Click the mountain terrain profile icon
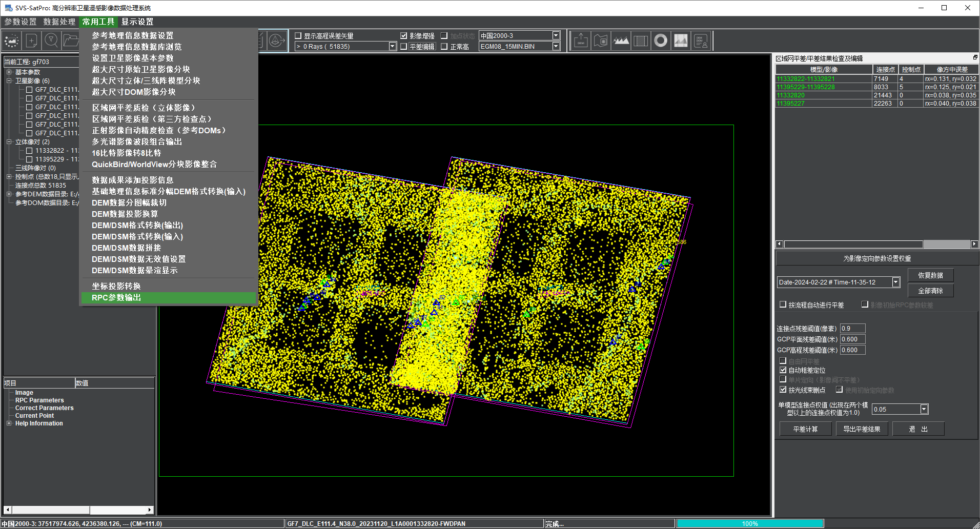 [x=621, y=41]
